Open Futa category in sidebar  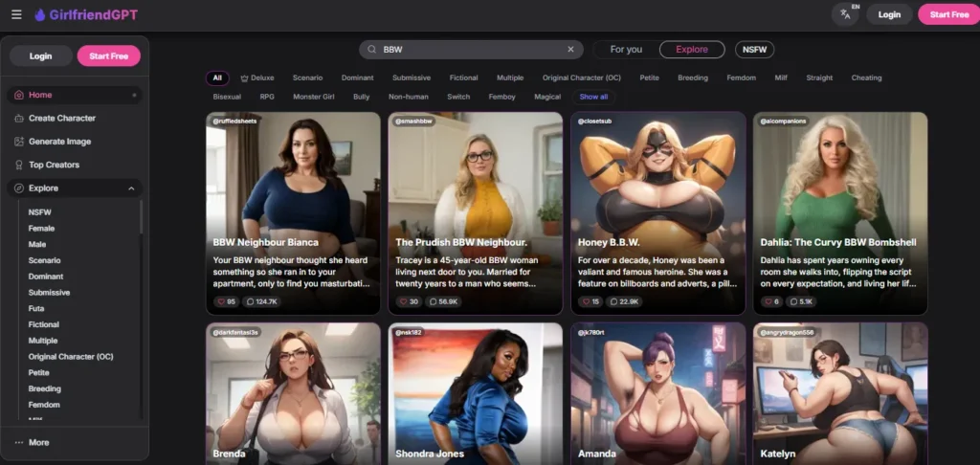click(36, 309)
